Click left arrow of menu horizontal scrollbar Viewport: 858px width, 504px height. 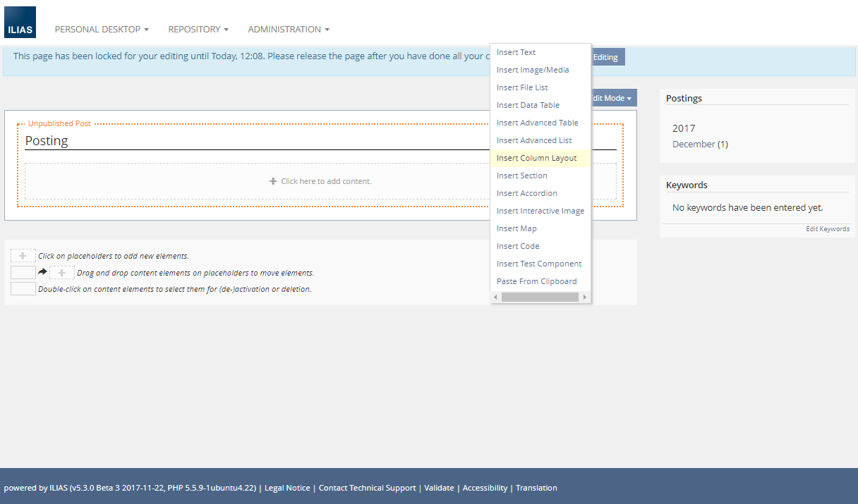pyautogui.click(x=495, y=297)
